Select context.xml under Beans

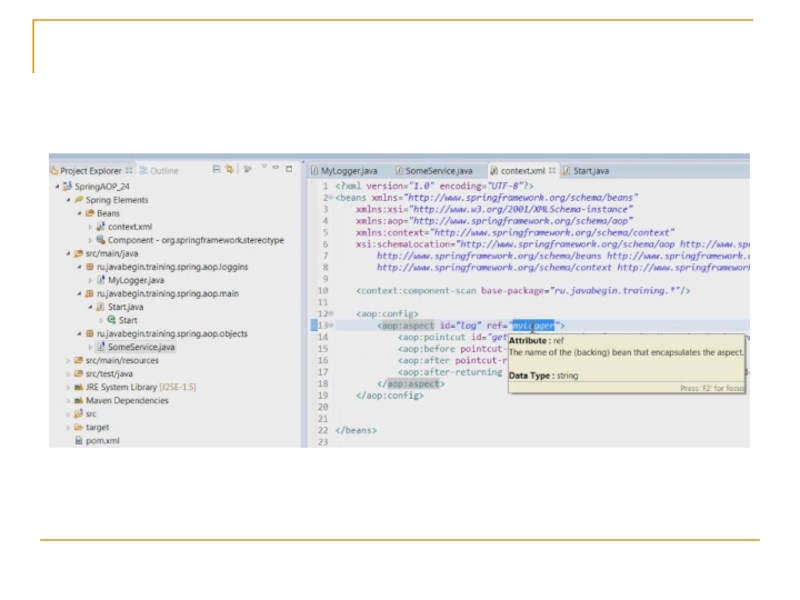[128, 227]
